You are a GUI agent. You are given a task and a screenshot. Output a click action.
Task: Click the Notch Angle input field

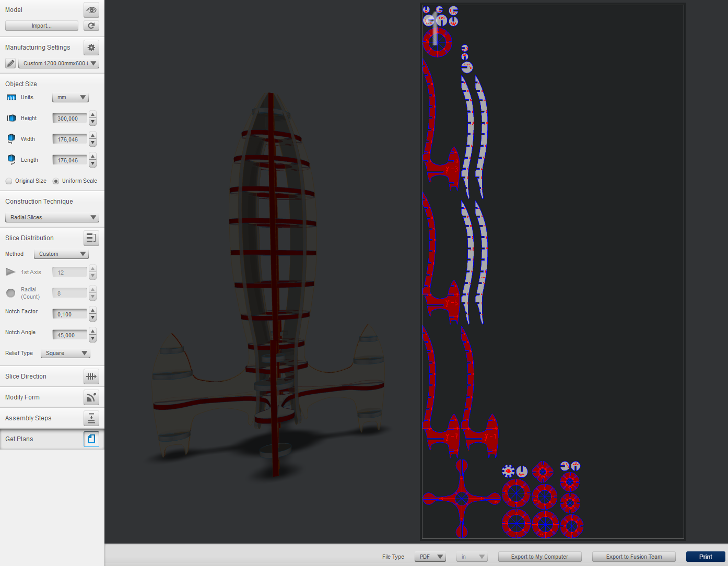coord(70,335)
